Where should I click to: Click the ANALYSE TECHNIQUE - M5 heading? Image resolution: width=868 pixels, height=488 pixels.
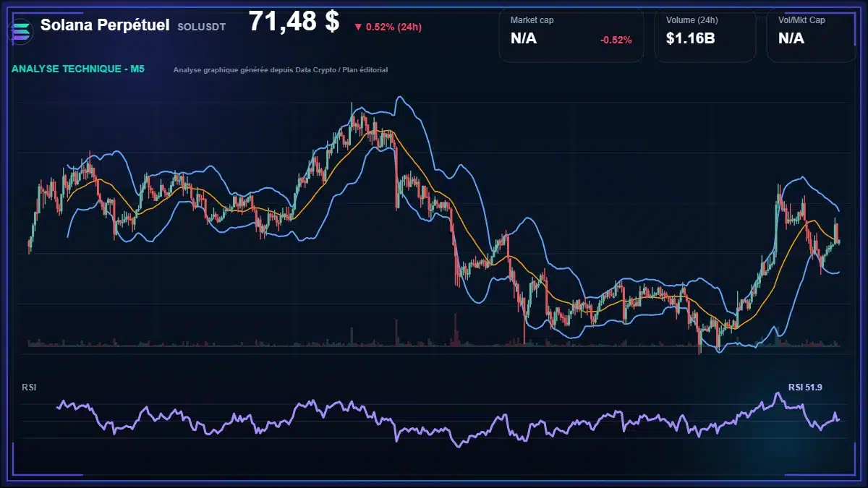pos(78,69)
